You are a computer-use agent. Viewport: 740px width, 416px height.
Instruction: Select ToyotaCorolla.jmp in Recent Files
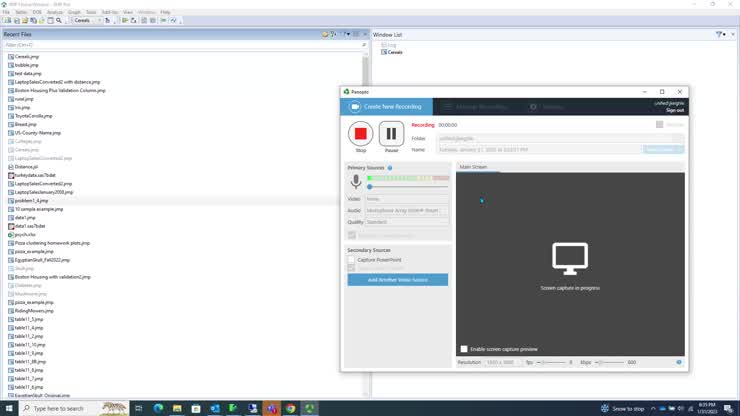30,116
